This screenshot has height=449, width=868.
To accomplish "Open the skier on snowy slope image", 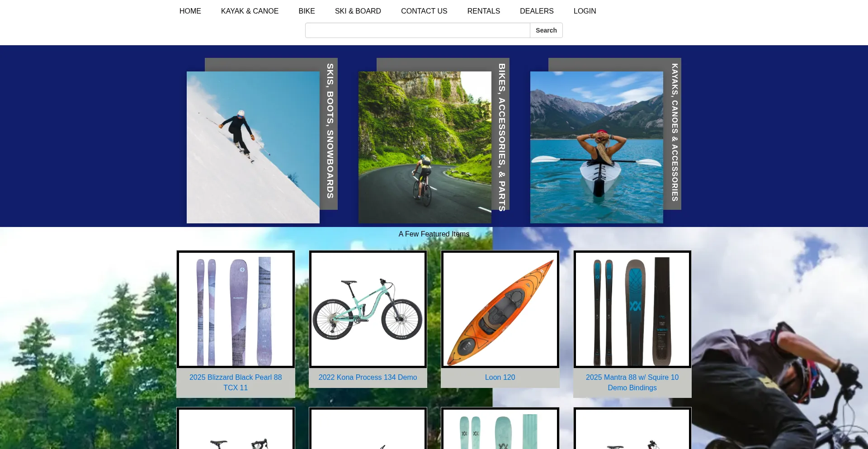I will pyautogui.click(x=253, y=147).
